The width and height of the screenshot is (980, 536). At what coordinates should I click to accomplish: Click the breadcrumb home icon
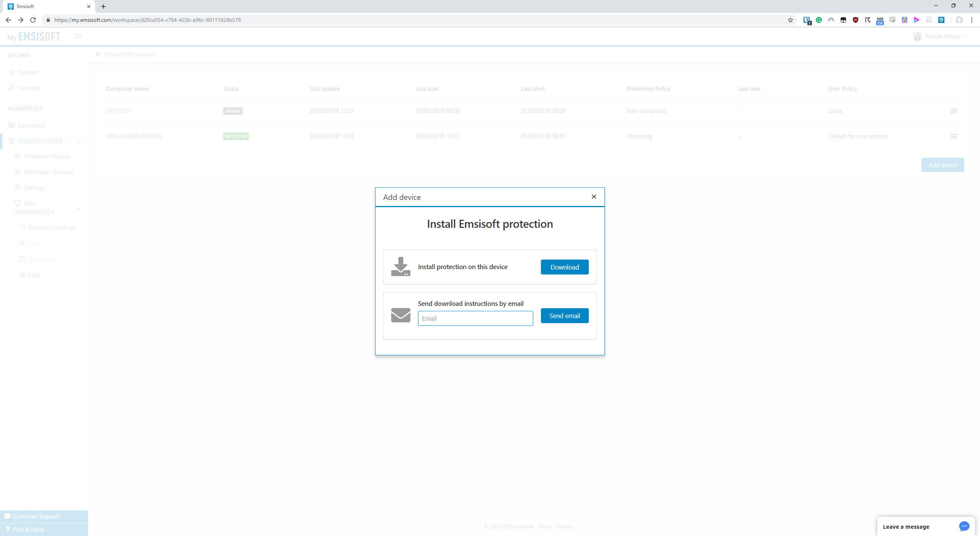[98, 54]
